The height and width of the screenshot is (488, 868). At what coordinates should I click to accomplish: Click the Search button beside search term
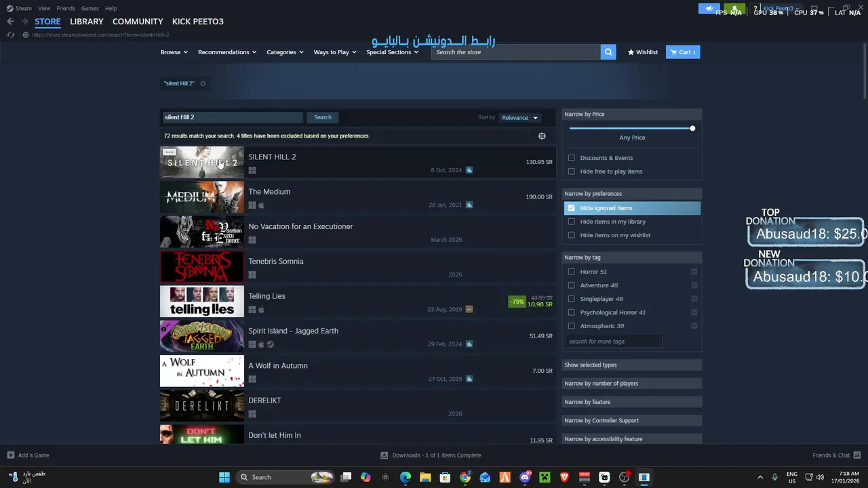[x=323, y=117]
